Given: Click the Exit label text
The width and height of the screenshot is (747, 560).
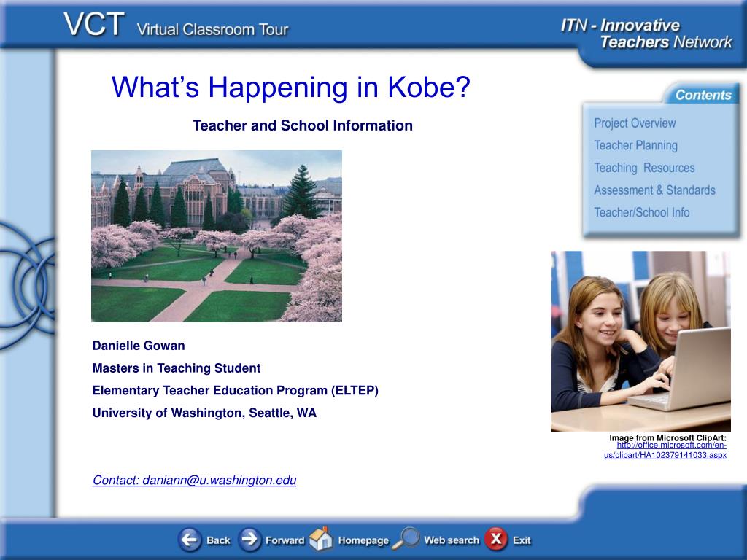Looking at the screenshot, I should [521, 540].
